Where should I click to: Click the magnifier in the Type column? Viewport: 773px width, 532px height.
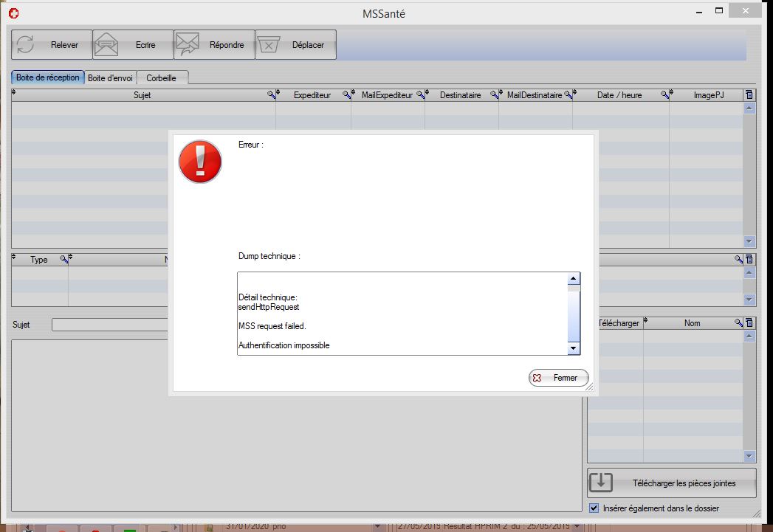(x=63, y=259)
